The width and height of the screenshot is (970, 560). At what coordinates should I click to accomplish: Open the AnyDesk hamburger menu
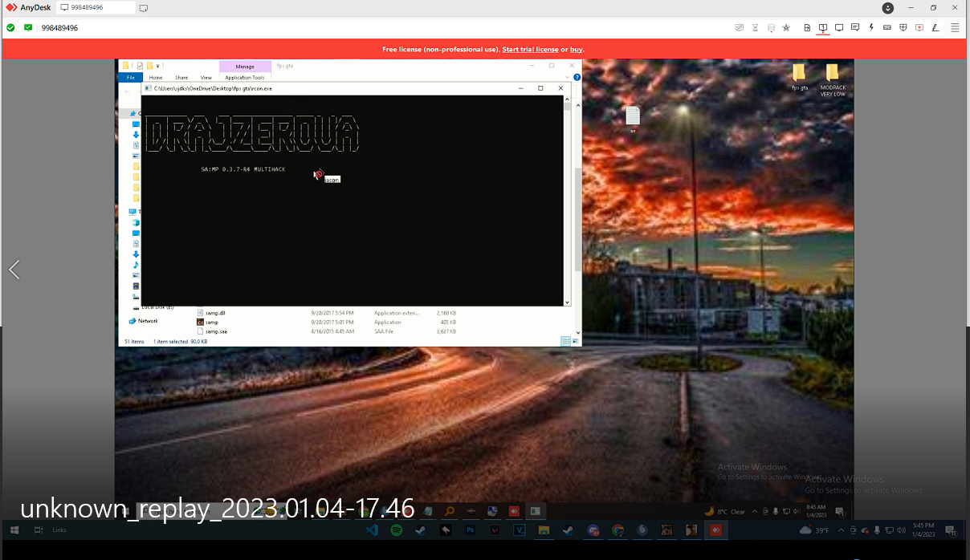click(955, 27)
